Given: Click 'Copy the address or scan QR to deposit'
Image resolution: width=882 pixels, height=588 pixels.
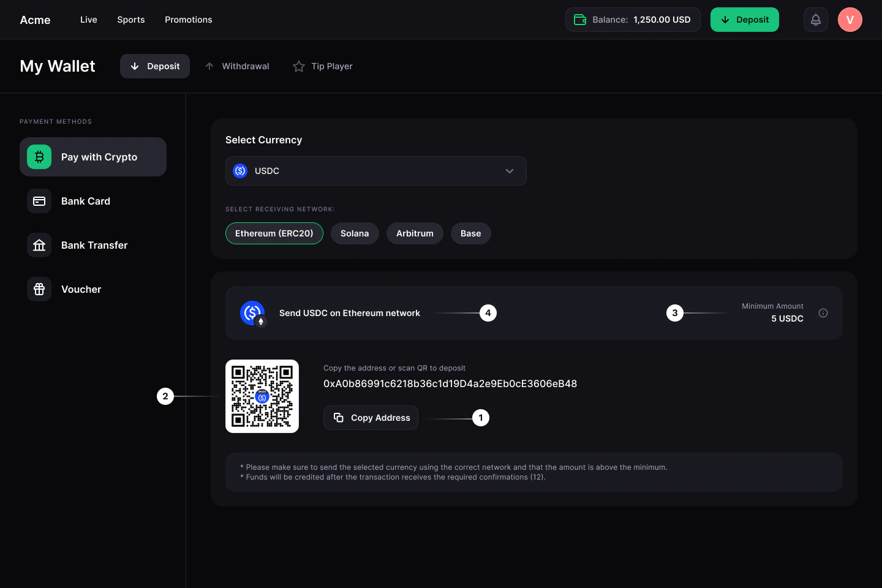Looking at the screenshot, I should click(x=394, y=368).
